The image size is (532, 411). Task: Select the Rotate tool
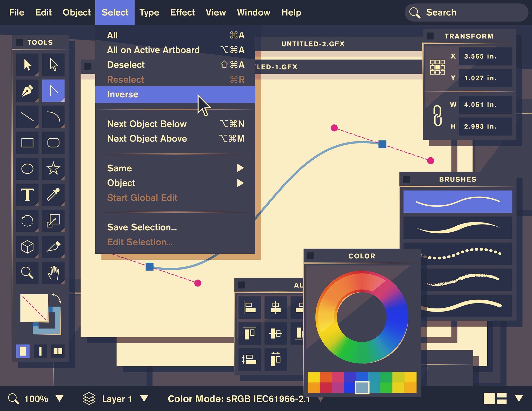[27, 221]
